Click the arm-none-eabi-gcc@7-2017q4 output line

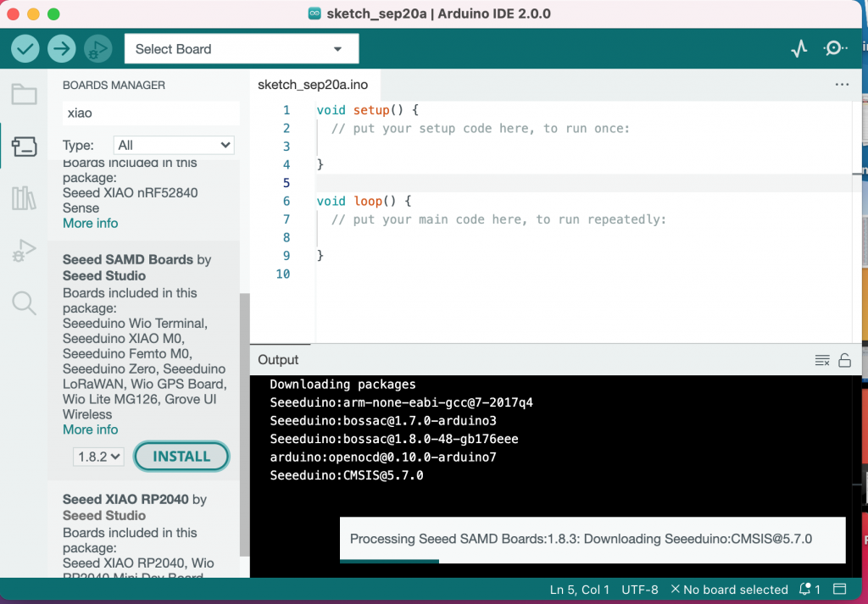pos(401,402)
